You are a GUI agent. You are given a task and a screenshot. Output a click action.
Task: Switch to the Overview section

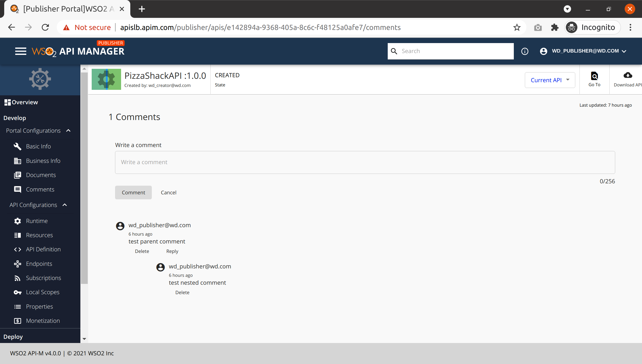tap(24, 102)
